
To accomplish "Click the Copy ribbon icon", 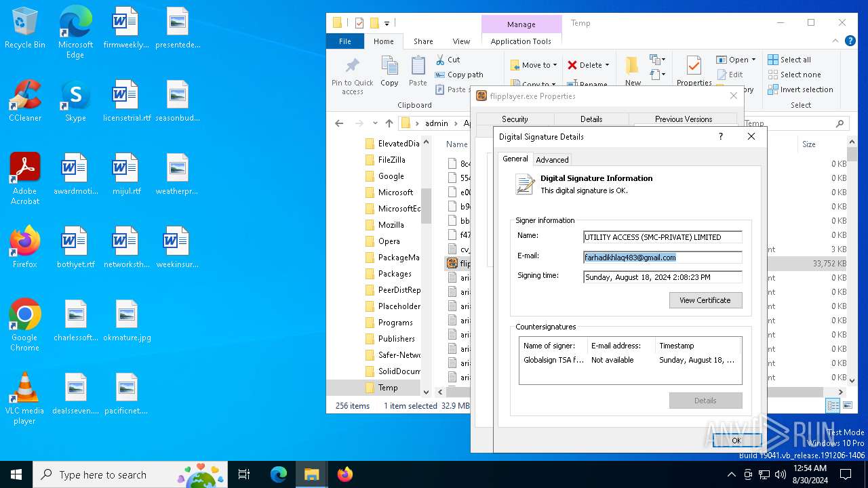I will tap(389, 71).
